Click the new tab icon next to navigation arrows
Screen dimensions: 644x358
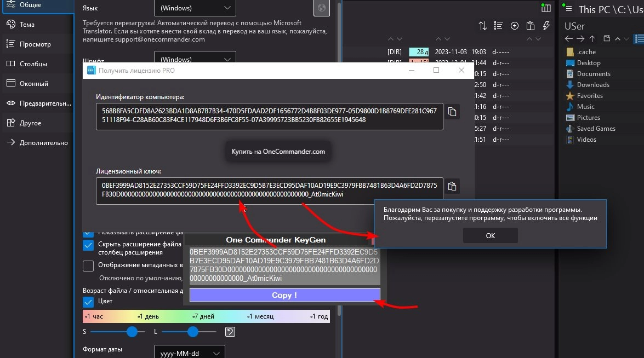coord(607,38)
